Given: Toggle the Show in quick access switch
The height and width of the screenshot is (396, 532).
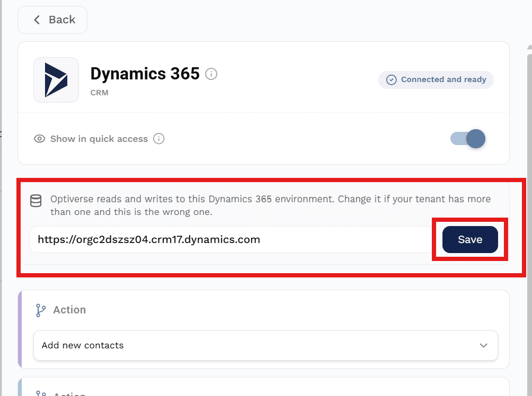Looking at the screenshot, I should (468, 139).
